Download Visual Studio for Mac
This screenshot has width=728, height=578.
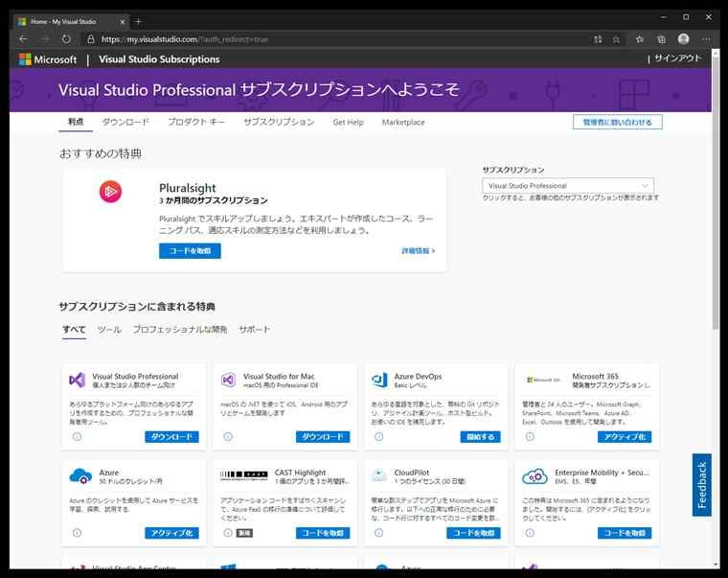323,437
